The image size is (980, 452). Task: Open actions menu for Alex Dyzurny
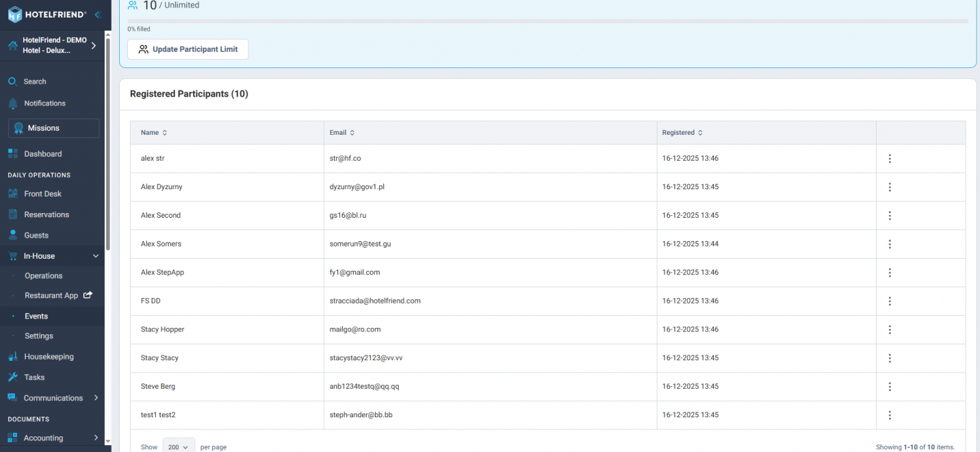pyautogui.click(x=889, y=187)
